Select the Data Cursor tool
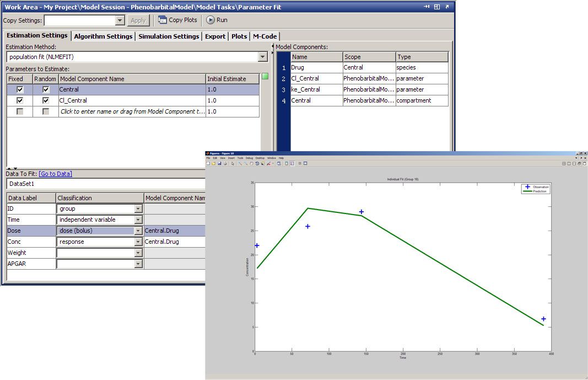Screen dimensions: 588x380 (x=263, y=164)
